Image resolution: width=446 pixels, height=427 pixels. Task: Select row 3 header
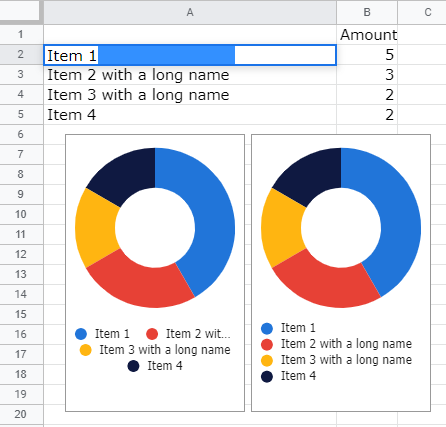[x=21, y=74]
